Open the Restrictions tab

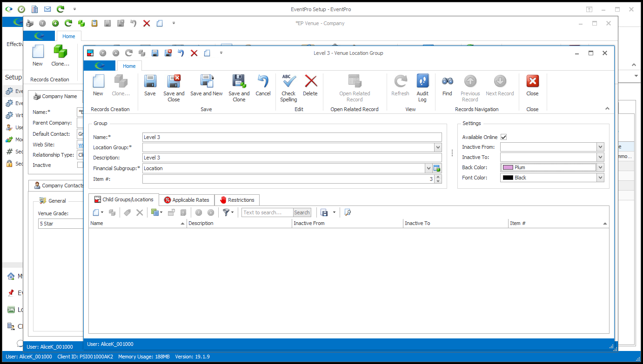click(x=237, y=200)
